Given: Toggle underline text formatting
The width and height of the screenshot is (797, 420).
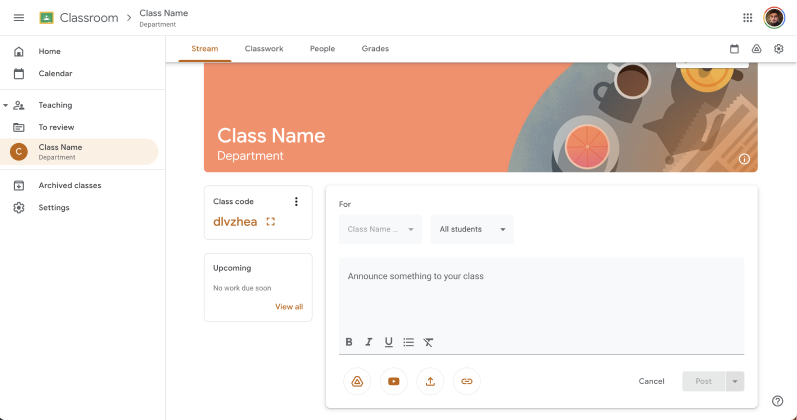Looking at the screenshot, I should click(388, 342).
